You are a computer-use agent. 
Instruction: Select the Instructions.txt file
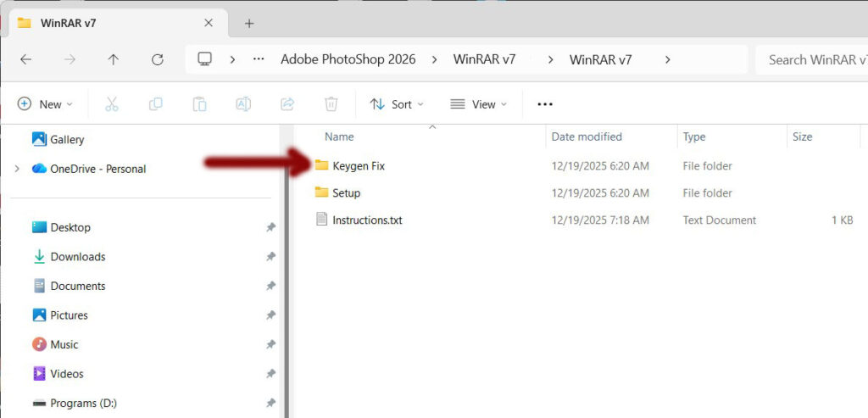367,220
